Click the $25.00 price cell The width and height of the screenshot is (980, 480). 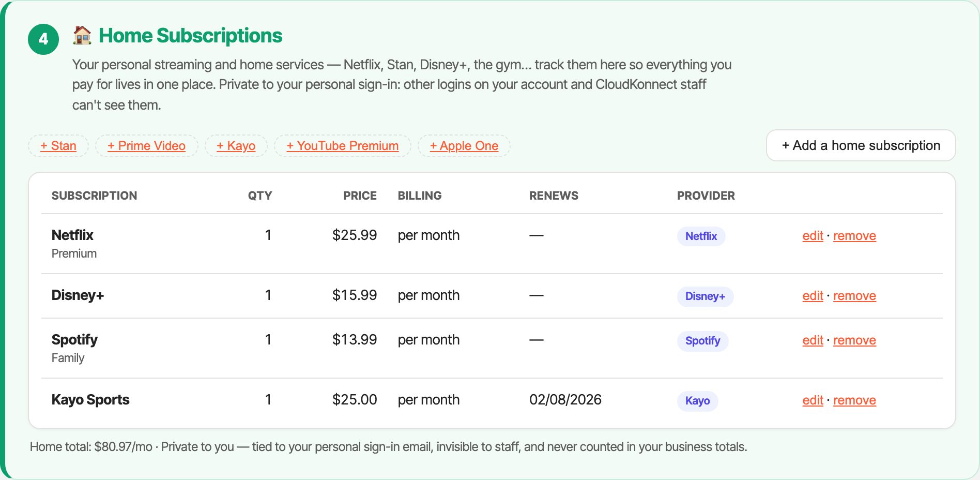pyautogui.click(x=355, y=400)
